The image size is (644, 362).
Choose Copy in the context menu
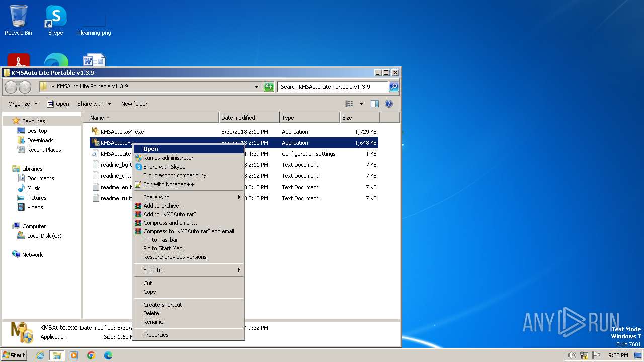[188, 292]
